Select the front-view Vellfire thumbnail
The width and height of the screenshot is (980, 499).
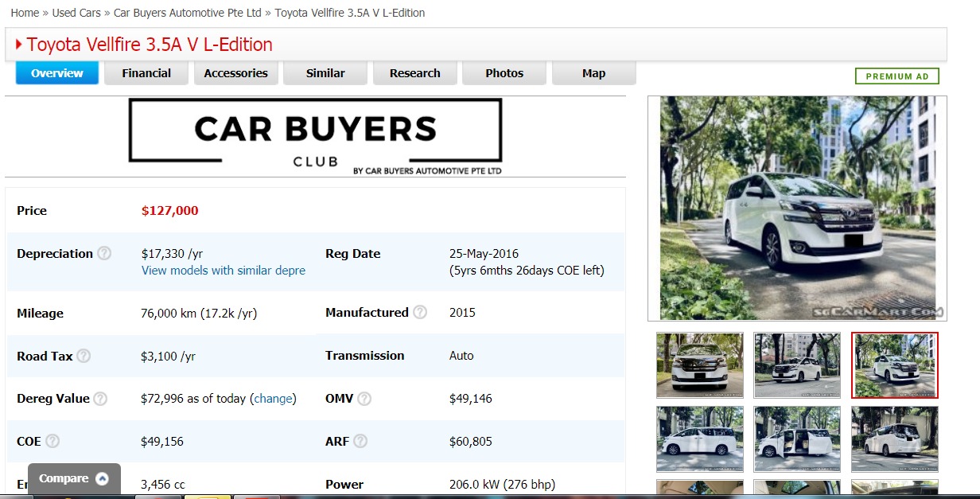tap(699, 365)
